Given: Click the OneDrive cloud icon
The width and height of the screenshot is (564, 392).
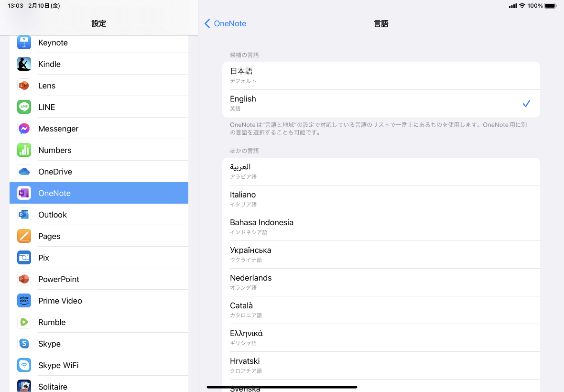Looking at the screenshot, I should (x=24, y=171).
